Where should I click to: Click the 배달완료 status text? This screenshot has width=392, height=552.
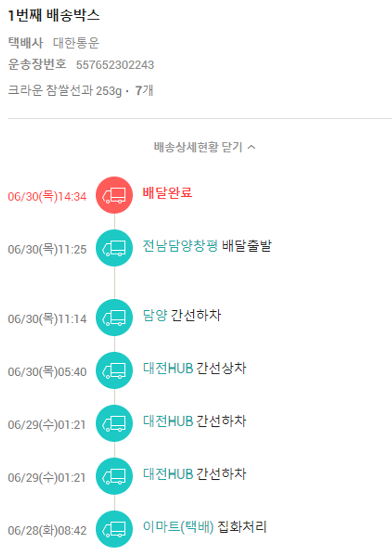[x=167, y=193]
